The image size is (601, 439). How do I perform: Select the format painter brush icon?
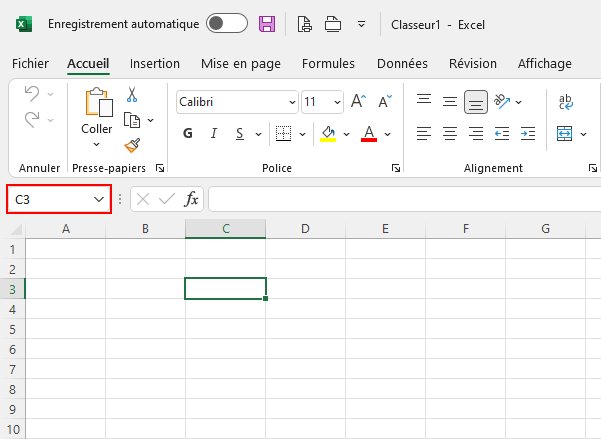132,145
